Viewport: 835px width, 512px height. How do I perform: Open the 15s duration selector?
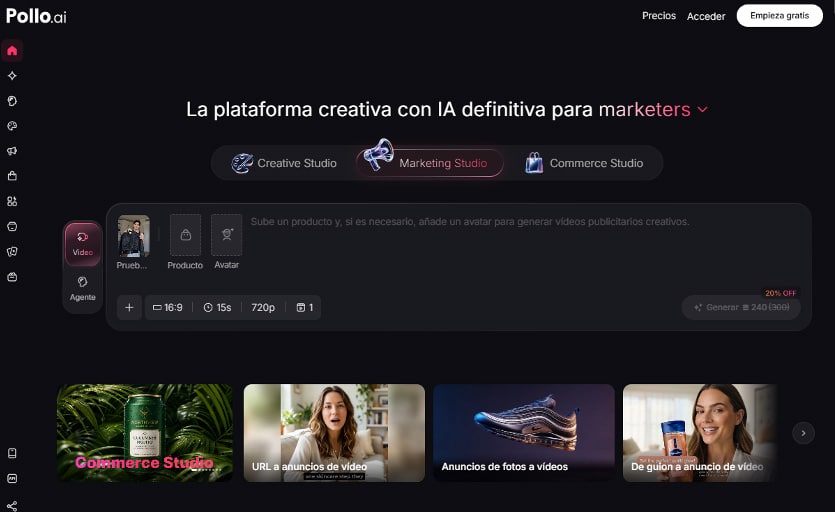coord(217,307)
